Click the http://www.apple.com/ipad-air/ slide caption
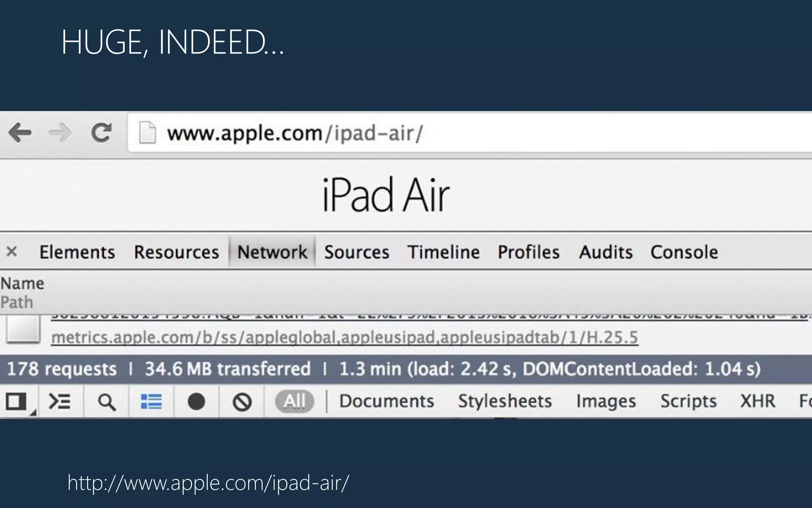 (x=209, y=483)
